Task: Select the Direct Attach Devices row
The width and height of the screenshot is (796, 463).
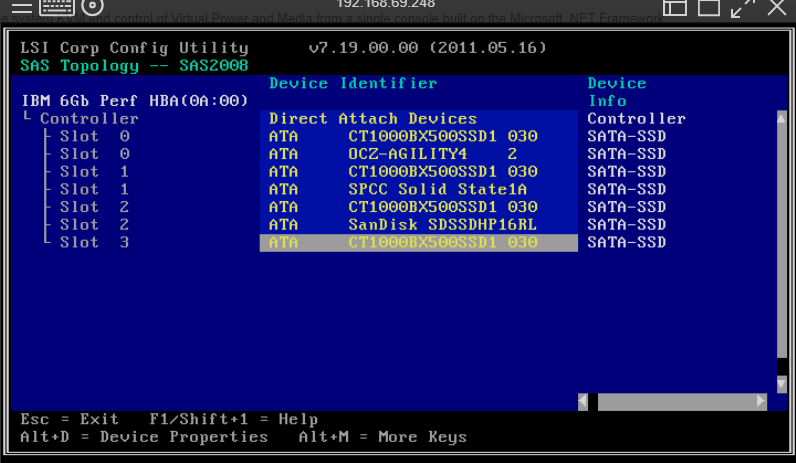Action: click(418, 118)
